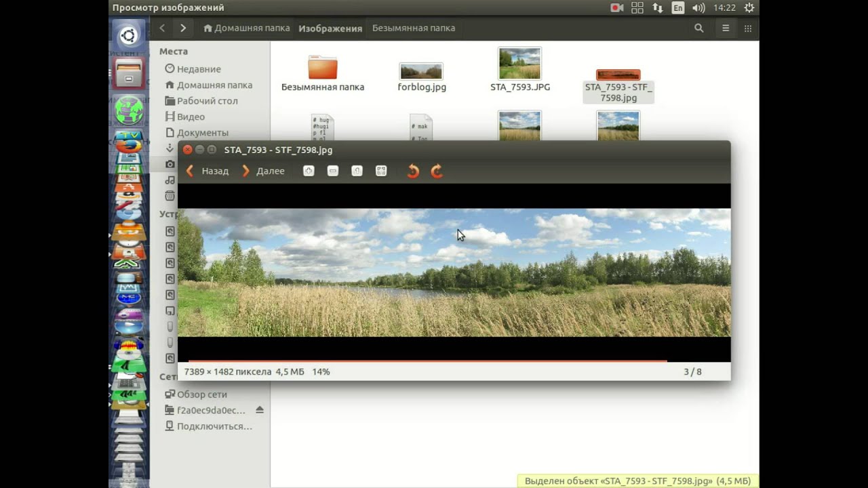The image size is (868, 488).
Task: Click the zoom in icon in image viewer
Action: pos(309,171)
